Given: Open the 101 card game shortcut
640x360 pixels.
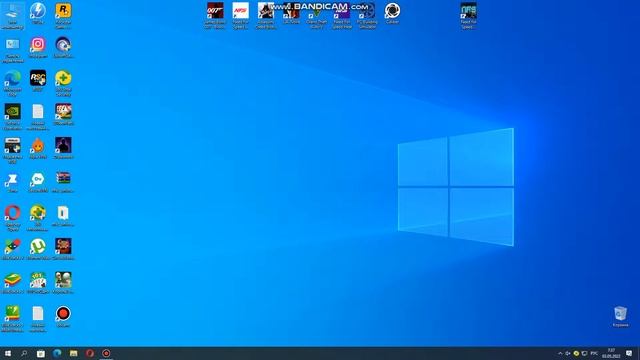Looking at the screenshot, I should click(38, 283).
